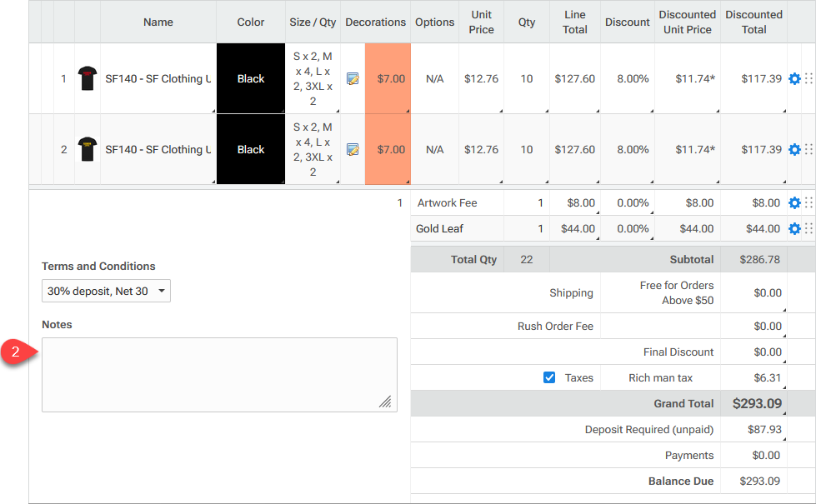Screen dimensions: 816x504
Task: Click inside the Notes text area
Action: [x=219, y=375]
